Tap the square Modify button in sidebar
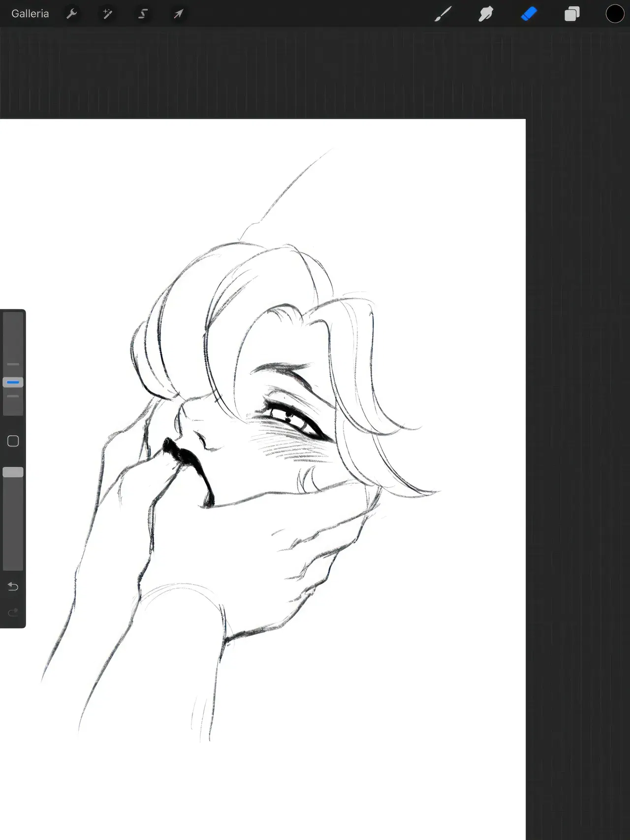The image size is (630, 840). pos(13,441)
